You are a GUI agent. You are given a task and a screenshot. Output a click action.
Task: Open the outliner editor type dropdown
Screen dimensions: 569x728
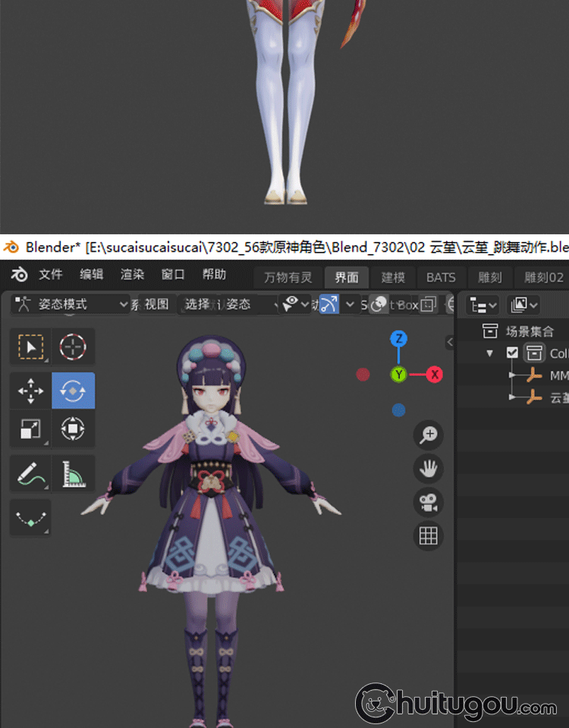tap(483, 306)
